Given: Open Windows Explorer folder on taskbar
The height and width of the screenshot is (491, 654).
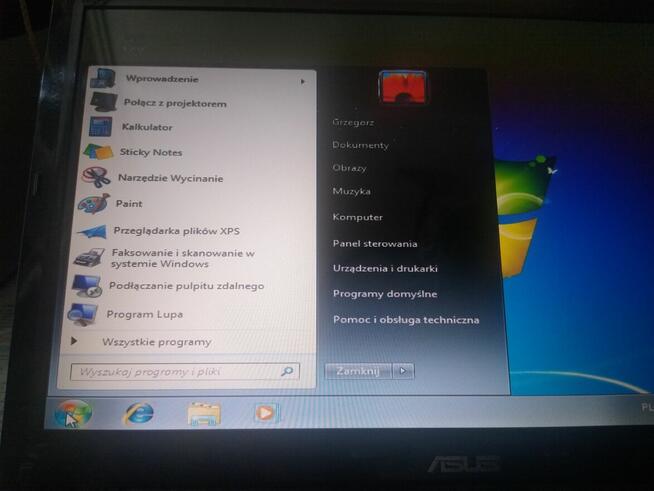Looking at the screenshot, I should coord(204,413).
